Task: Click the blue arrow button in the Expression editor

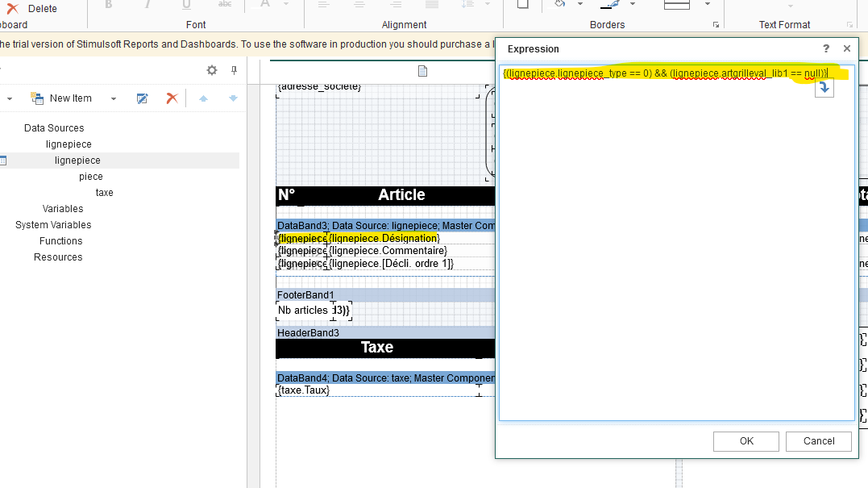Action: [824, 88]
